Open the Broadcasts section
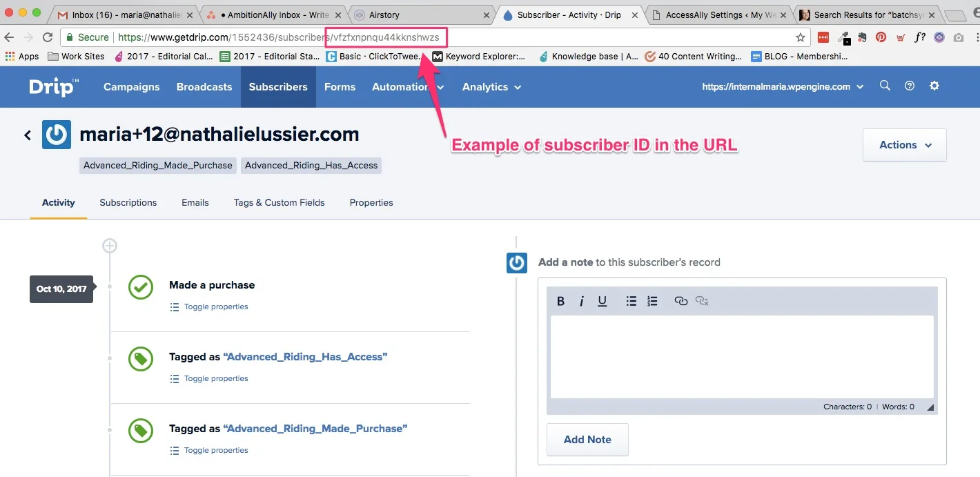The height and width of the screenshot is (477, 980). tap(204, 87)
